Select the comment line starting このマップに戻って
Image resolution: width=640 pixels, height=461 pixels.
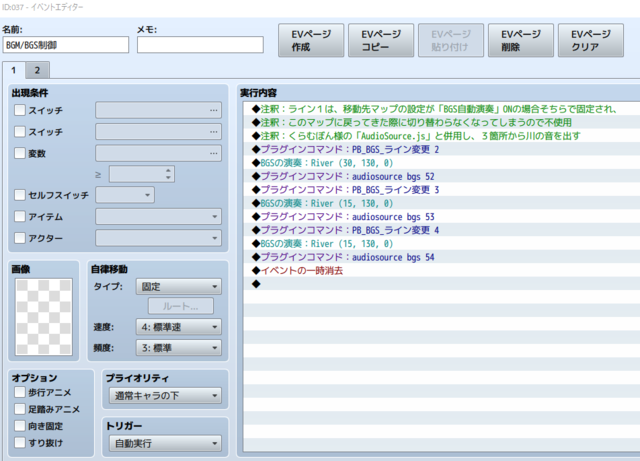pyautogui.click(x=442, y=122)
